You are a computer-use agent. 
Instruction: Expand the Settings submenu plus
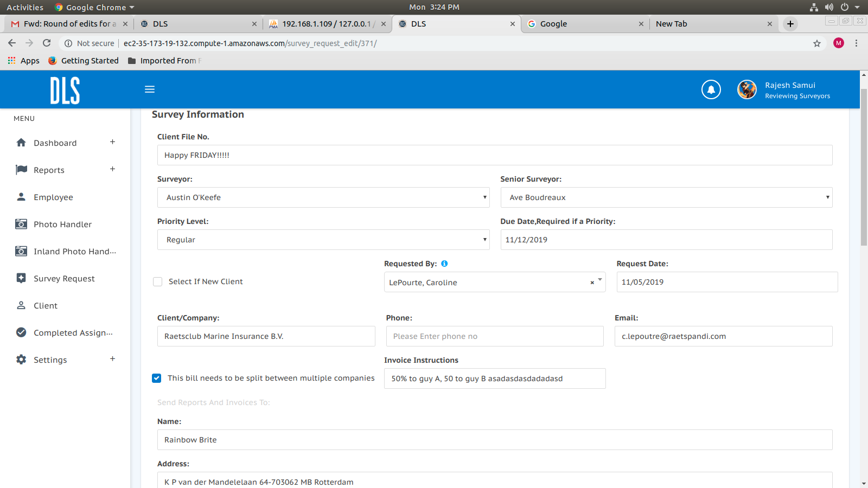112,359
